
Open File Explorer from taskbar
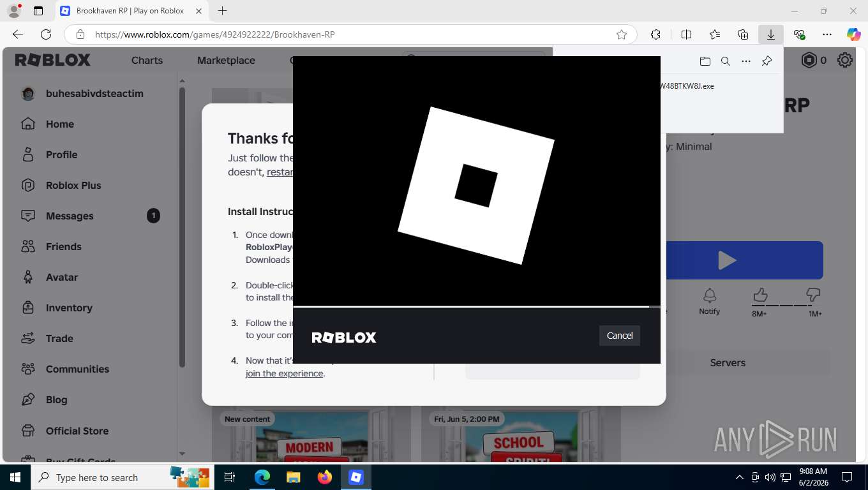pyautogui.click(x=293, y=477)
